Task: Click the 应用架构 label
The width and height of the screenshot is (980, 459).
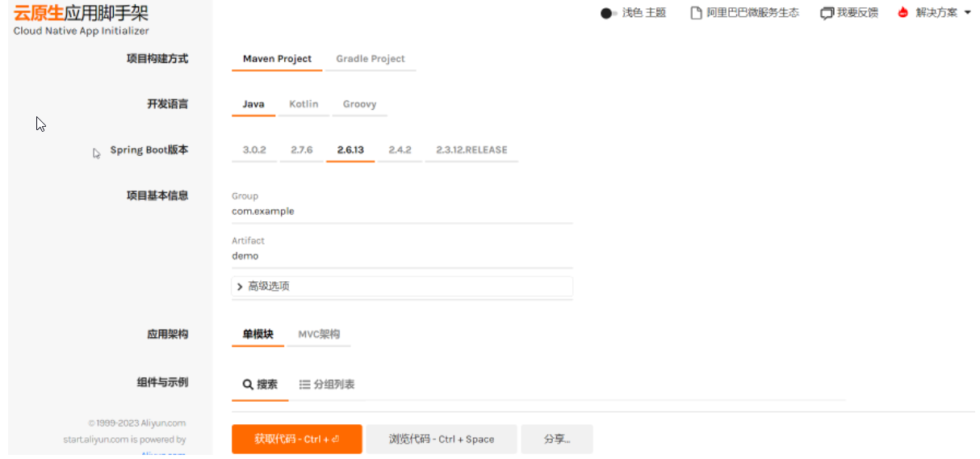Action: (168, 335)
